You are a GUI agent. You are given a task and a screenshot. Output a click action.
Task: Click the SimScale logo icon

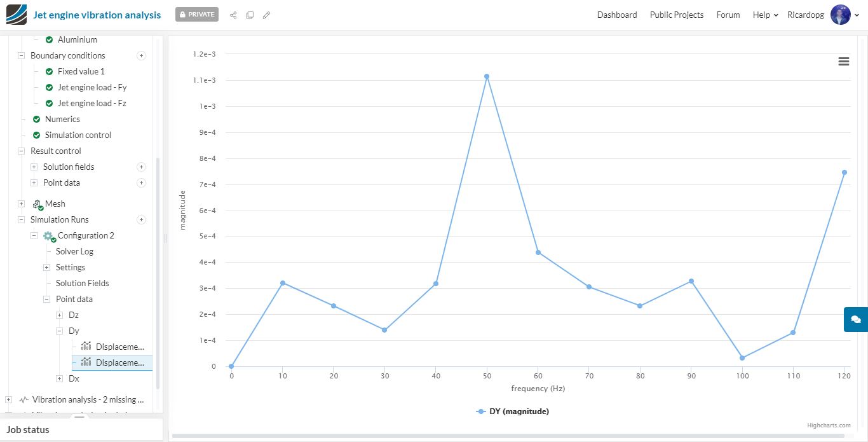(x=17, y=15)
